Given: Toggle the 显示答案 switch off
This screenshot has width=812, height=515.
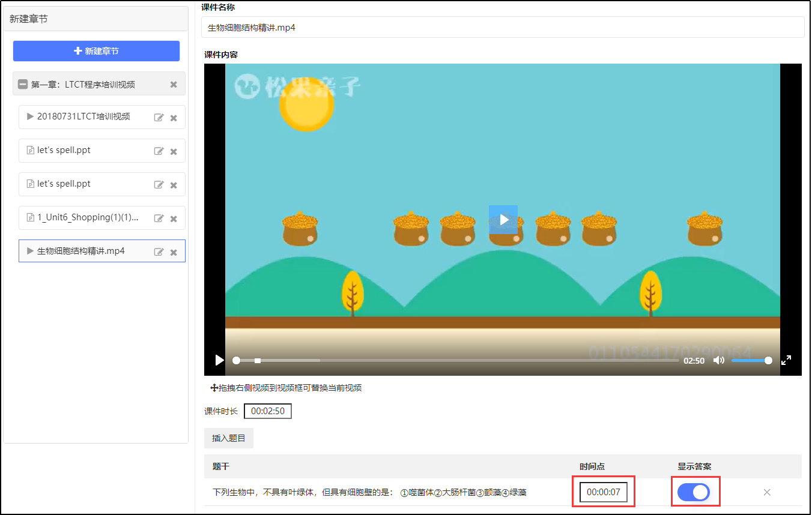Looking at the screenshot, I should (694, 492).
